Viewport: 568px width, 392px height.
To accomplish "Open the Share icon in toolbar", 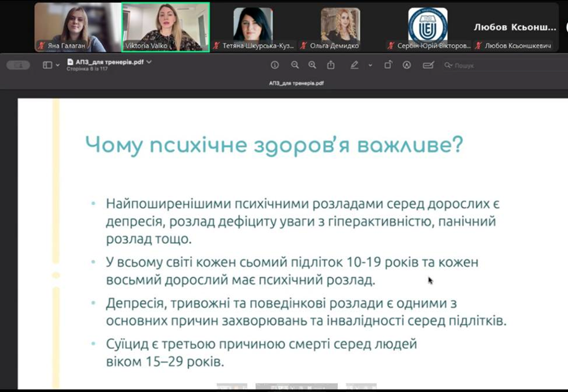I will 331,65.
